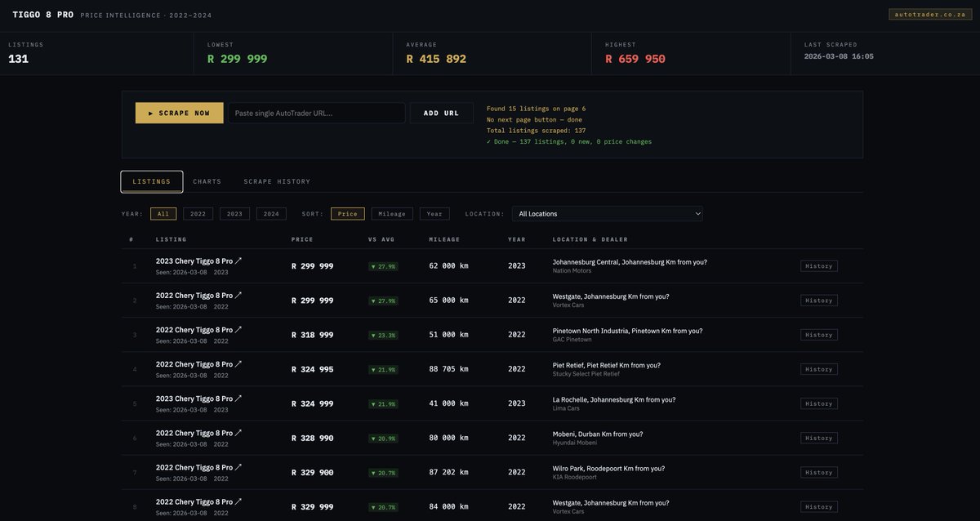
Task: Click the 'Location & Dealer' column header
Action: (590, 239)
